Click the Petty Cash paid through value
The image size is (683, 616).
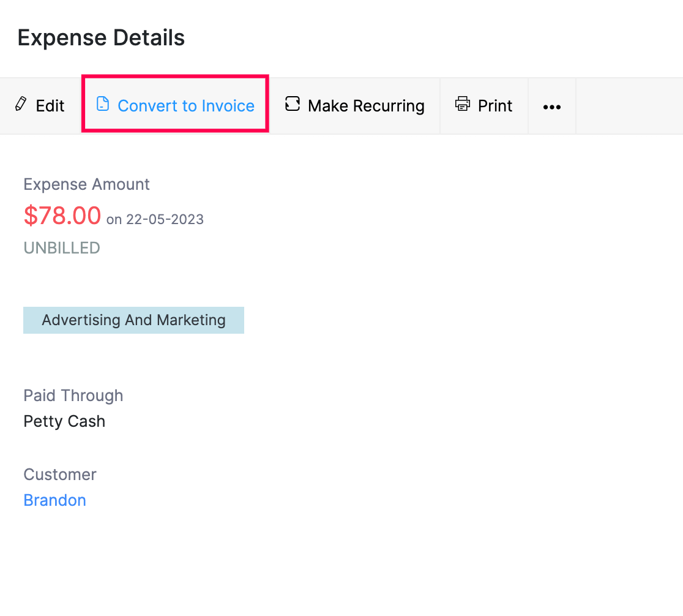point(64,421)
